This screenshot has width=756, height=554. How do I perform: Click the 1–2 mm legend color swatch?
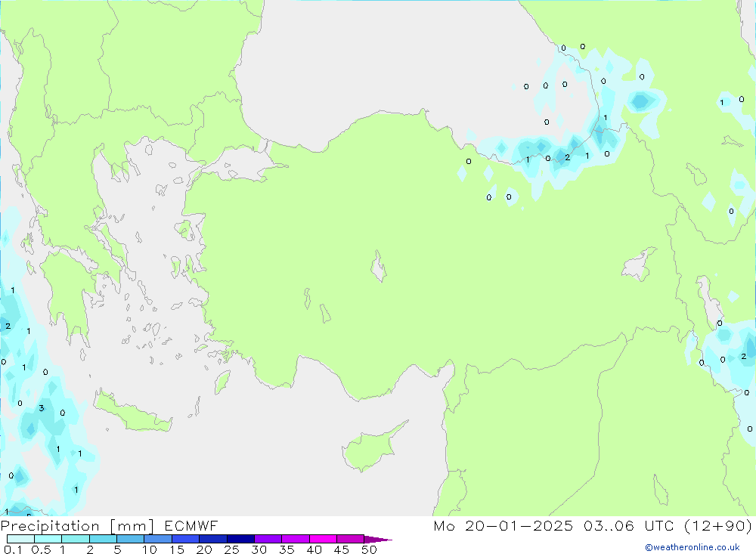(x=76, y=539)
